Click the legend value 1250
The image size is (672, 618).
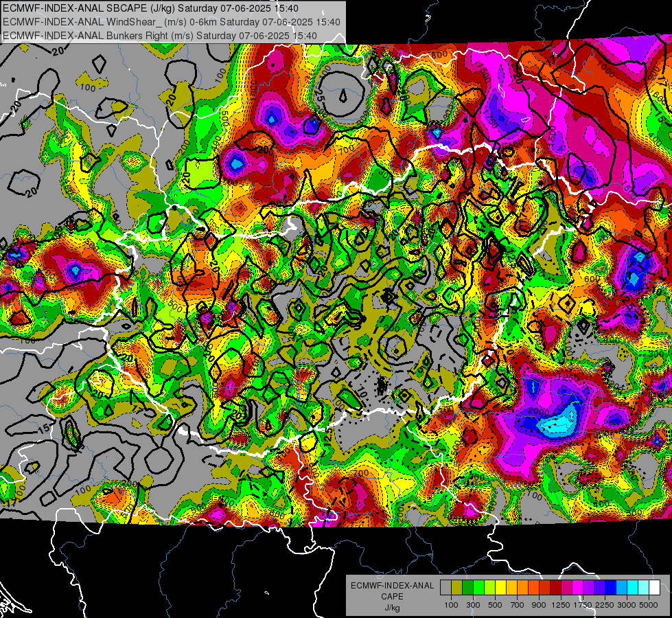click(x=561, y=605)
